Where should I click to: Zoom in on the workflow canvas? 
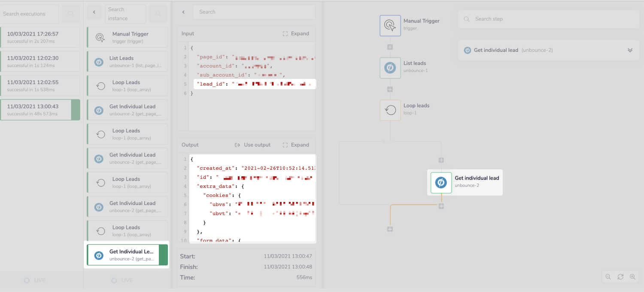point(633,277)
